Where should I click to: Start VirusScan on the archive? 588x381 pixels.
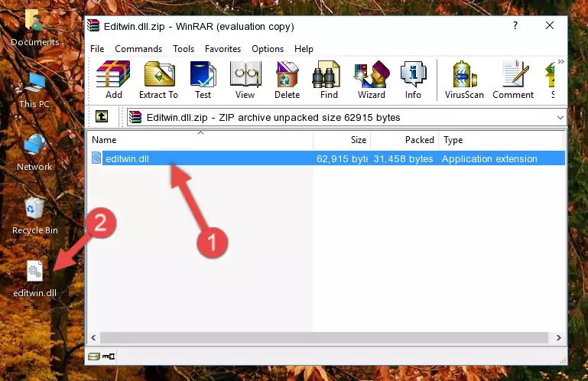coord(464,80)
